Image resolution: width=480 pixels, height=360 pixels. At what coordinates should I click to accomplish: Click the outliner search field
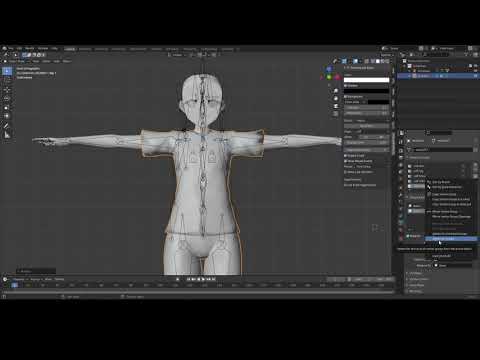pyautogui.click(x=435, y=55)
